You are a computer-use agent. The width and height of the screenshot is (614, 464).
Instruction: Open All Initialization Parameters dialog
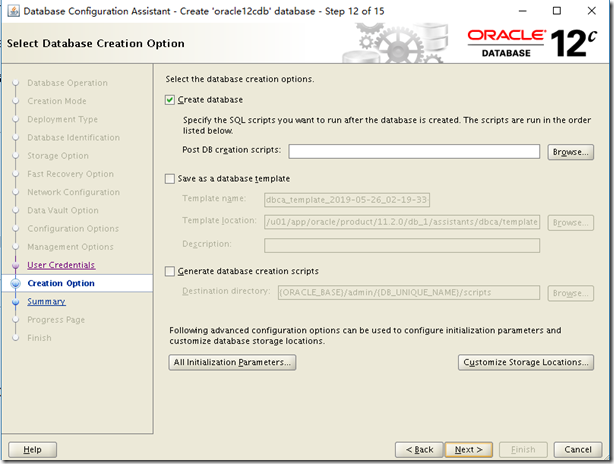pos(232,362)
